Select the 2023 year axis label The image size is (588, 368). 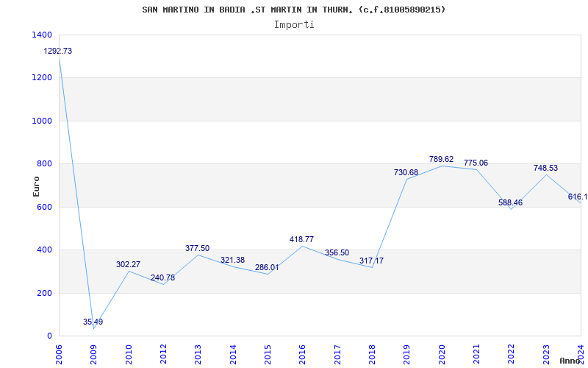click(x=545, y=355)
